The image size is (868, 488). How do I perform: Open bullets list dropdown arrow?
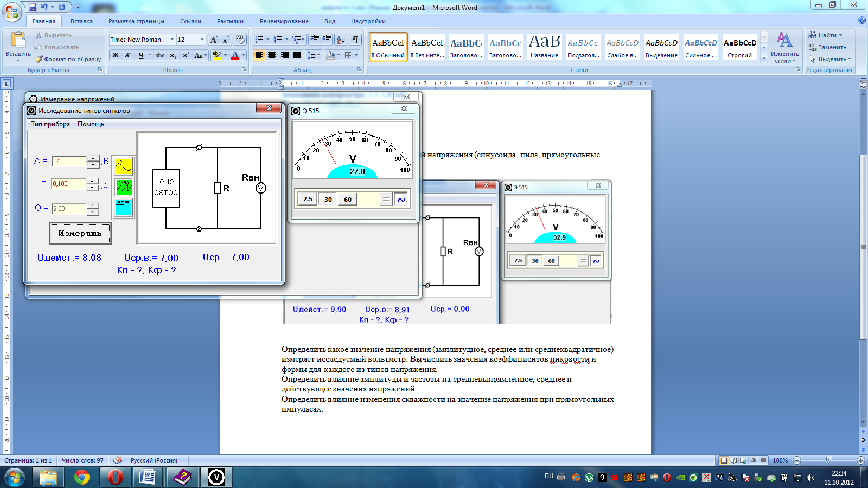[267, 40]
